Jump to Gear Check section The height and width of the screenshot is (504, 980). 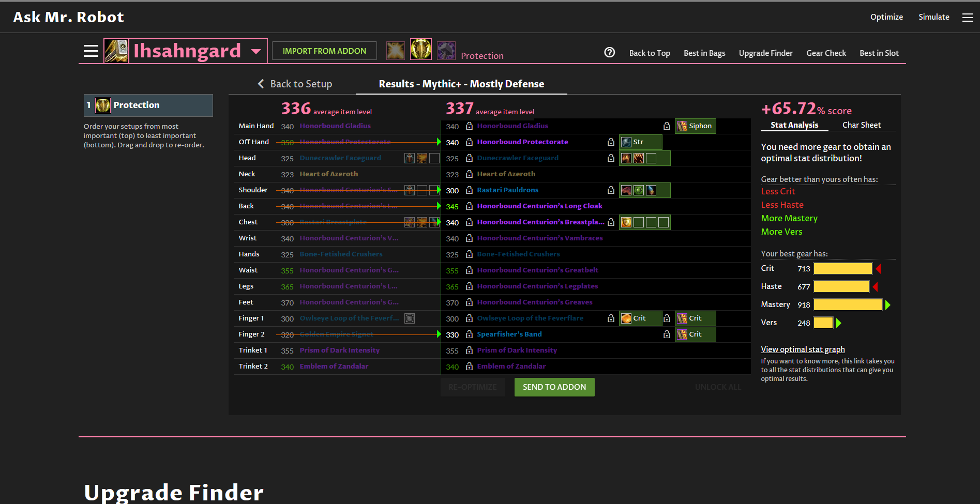[x=826, y=53]
